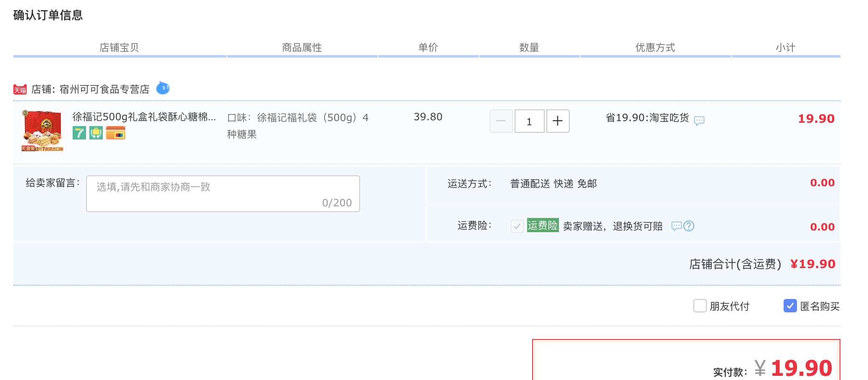Viewport: 868px width, 380px height.
Task: Click the 店铺合计(含运费) label
Action: 735,264
